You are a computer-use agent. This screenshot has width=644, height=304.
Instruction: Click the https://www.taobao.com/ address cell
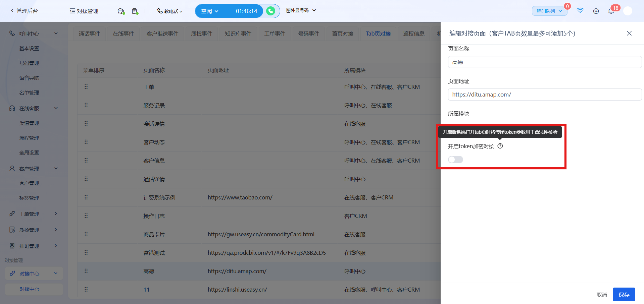pyautogui.click(x=240, y=197)
